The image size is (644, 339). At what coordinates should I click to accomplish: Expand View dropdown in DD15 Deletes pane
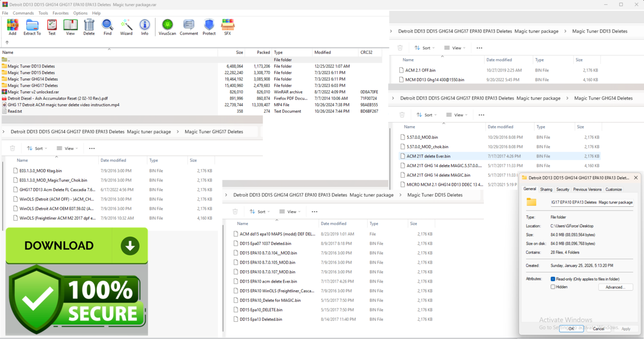pos(291,212)
